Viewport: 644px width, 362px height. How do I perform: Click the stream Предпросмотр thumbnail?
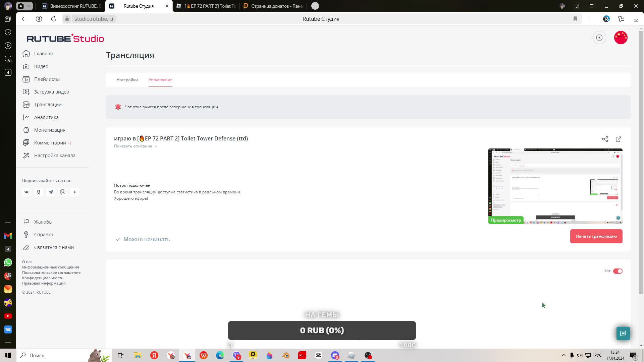coord(555,186)
